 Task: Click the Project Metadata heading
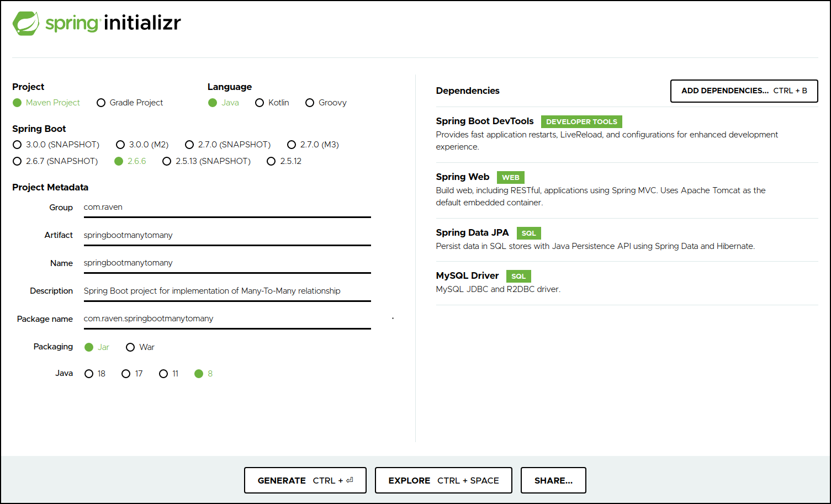(50, 187)
